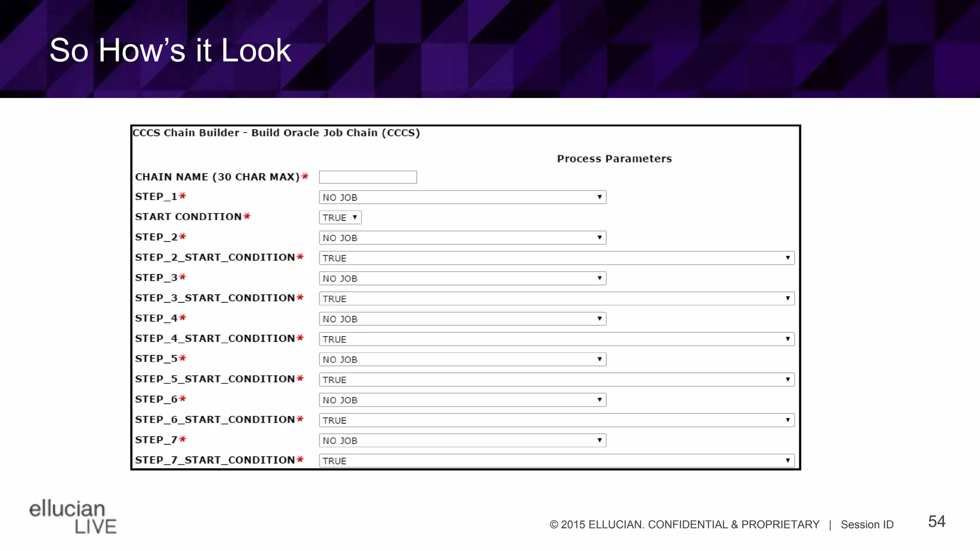Image resolution: width=980 pixels, height=551 pixels.
Task: Click the 'STEP_1' label
Action: coord(156,197)
